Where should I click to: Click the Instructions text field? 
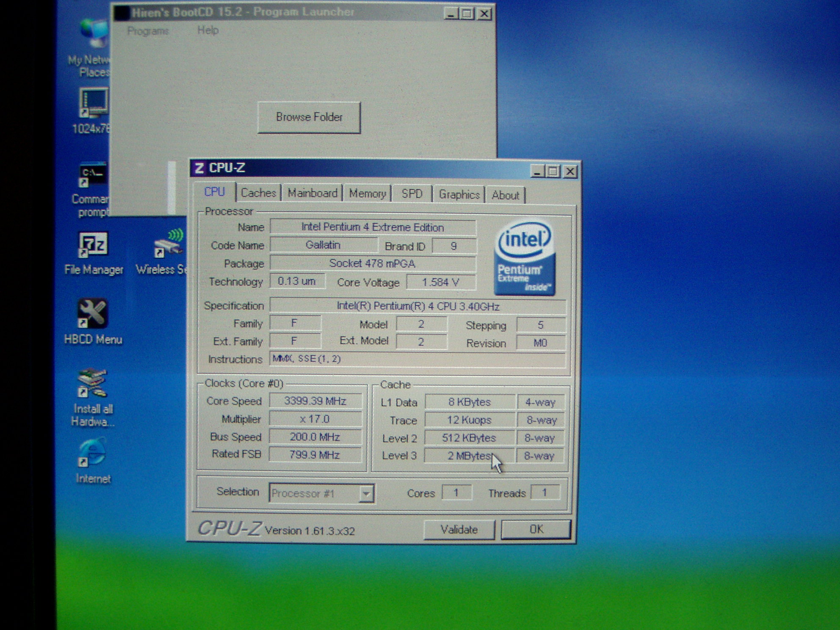point(417,359)
